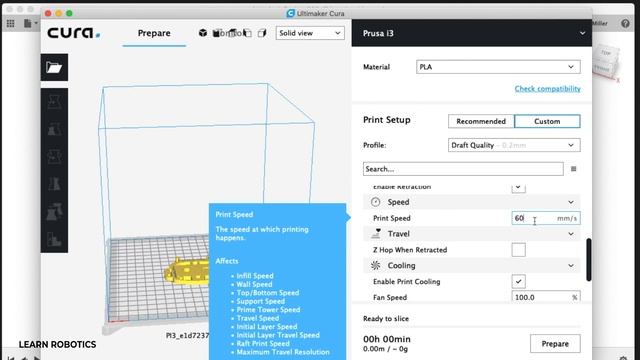
Task: Click Support Speed in the tooltip
Action: click(260, 301)
